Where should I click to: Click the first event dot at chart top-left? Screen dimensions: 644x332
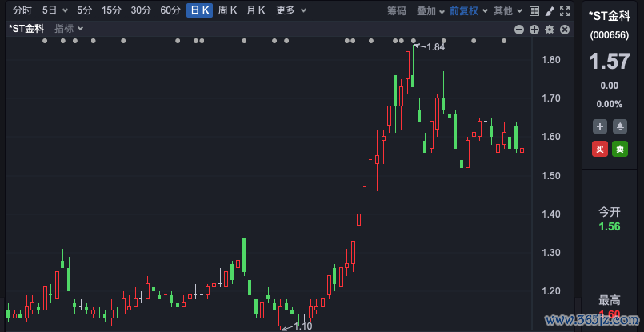[45, 41]
